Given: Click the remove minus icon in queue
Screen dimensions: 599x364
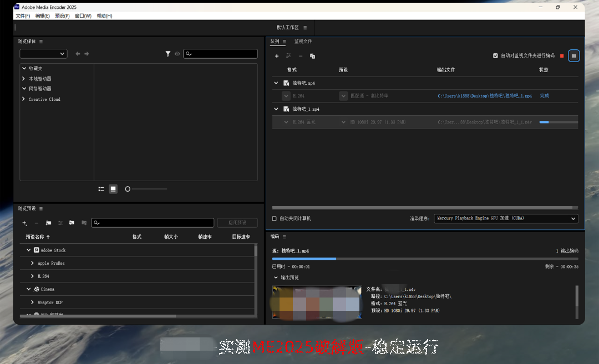Looking at the screenshot, I should [301, 56].
